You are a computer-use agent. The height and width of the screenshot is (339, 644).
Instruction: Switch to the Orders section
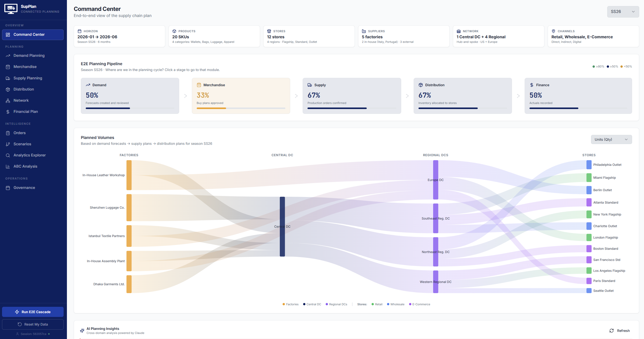coord(20,133)
